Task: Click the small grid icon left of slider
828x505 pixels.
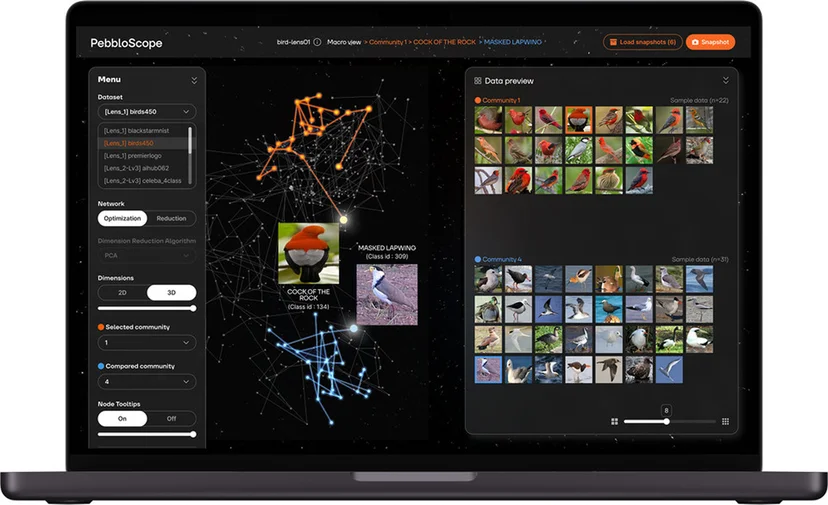Action: [614, 422]
